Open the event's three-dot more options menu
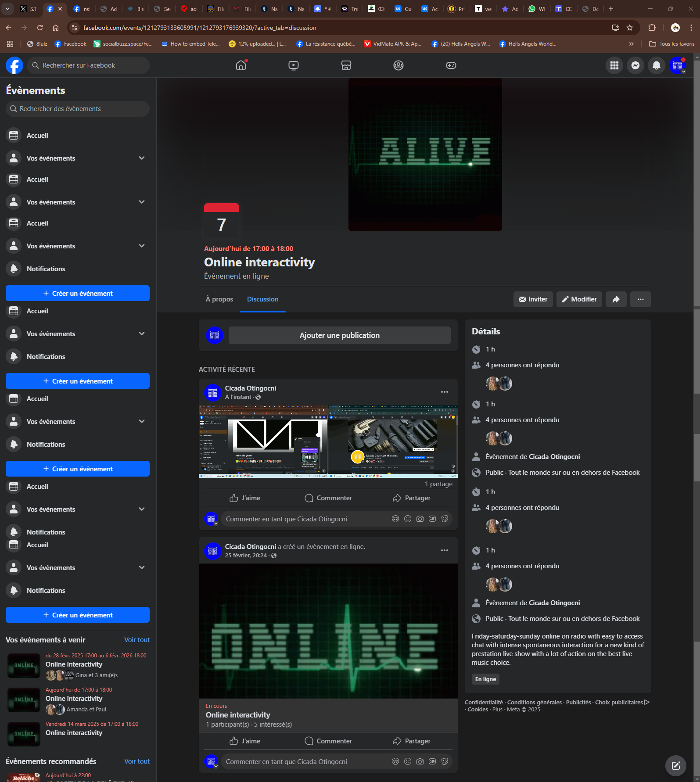 [640, 299]
